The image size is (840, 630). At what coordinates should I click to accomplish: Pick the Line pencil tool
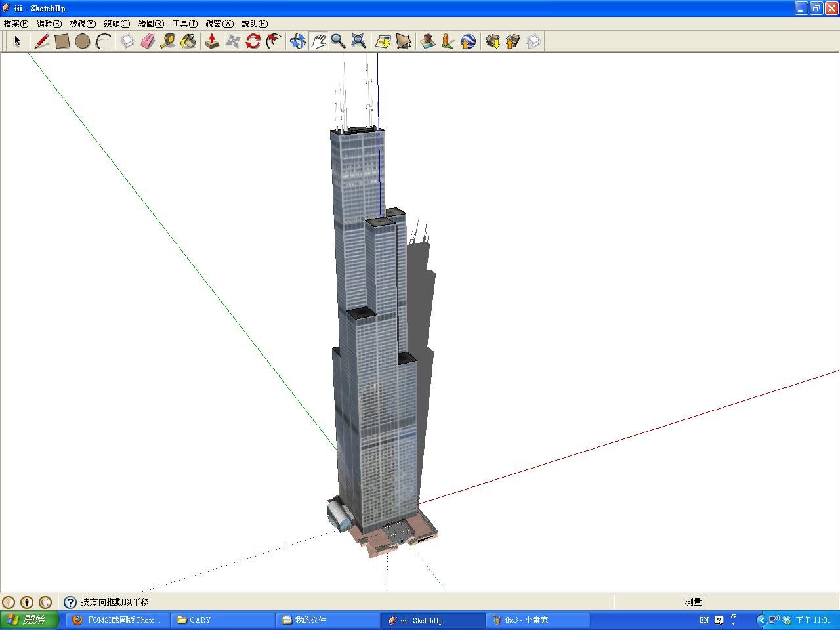click(42, 41)
